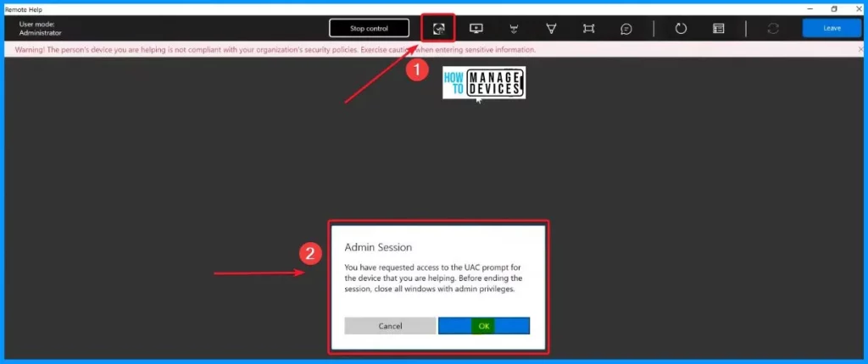Minimize the Remote Help window

810,8
